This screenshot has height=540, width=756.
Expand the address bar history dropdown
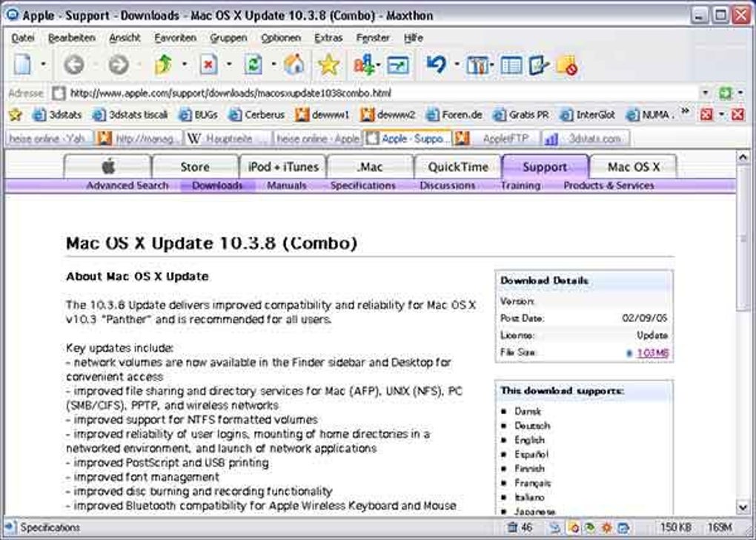[706, 93]
